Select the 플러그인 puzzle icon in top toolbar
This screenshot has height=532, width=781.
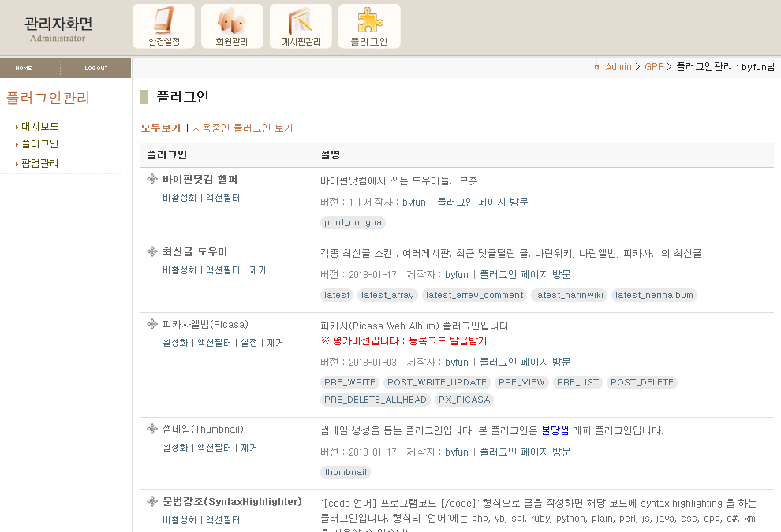tap(368, 26)
